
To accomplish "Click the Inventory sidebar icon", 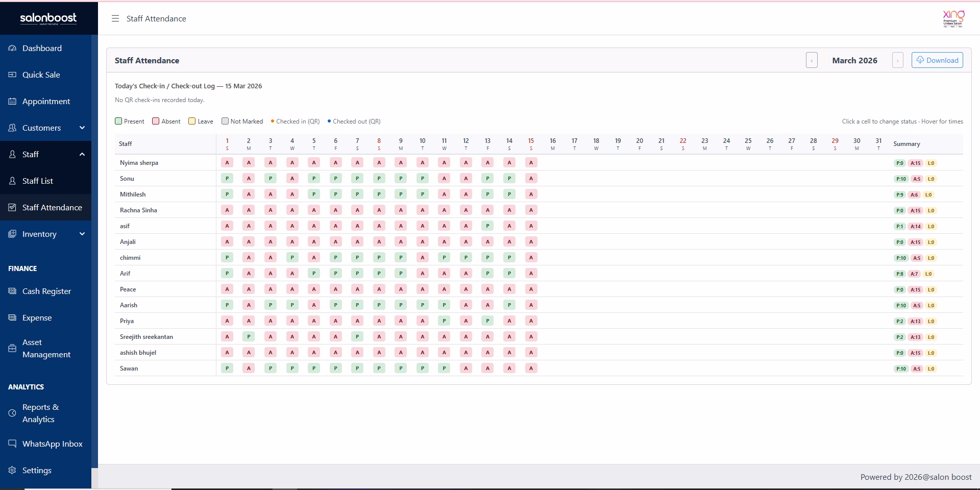I will click(12, 234).
